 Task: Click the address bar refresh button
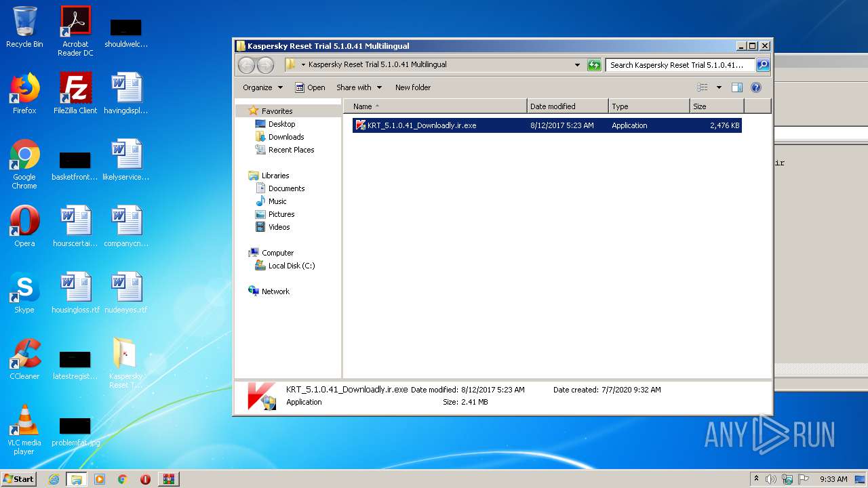tap(594, 65)
